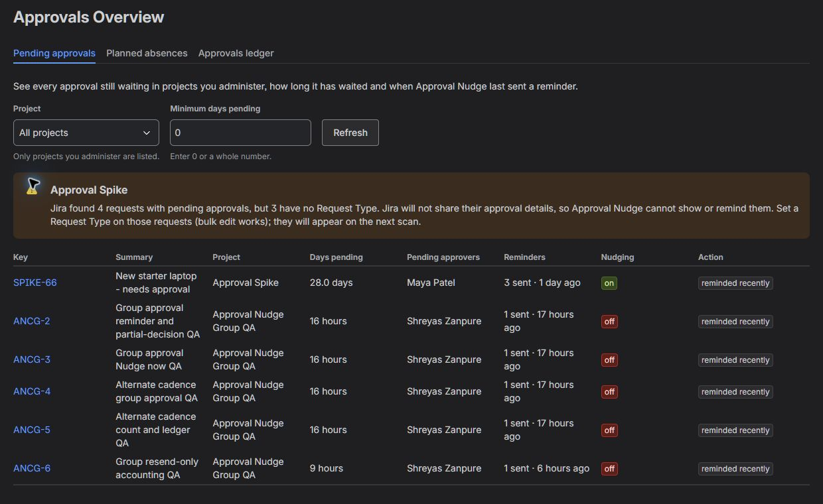Click the "off" nudging badge for ANCG-2
823x504 pixels.
tap(609, 322)
